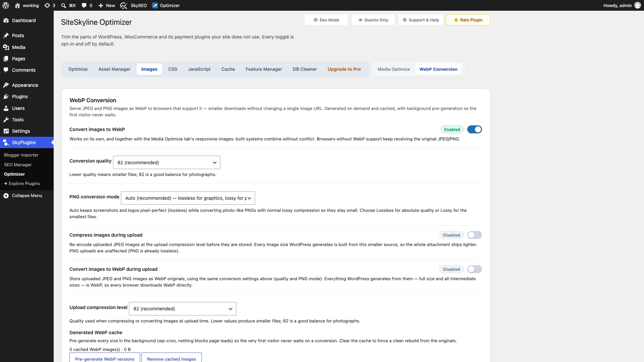
Task: Open the WordPress logo menu
Action: coord(6,5)
